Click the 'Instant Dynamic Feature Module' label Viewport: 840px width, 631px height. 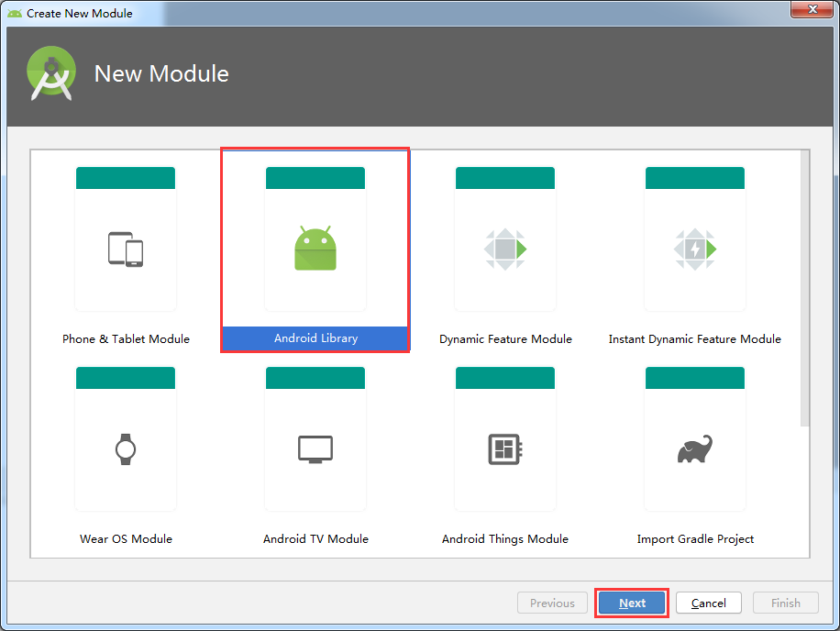(695, 339)
